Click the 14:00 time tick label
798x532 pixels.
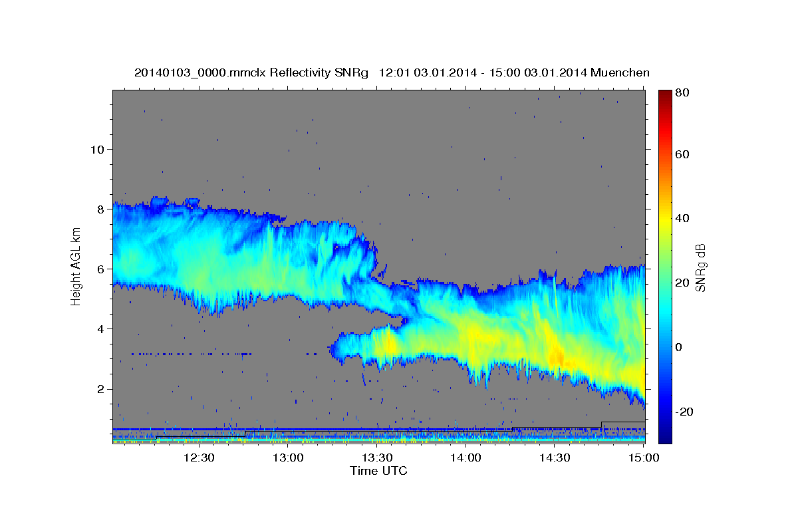pos(465,458)
